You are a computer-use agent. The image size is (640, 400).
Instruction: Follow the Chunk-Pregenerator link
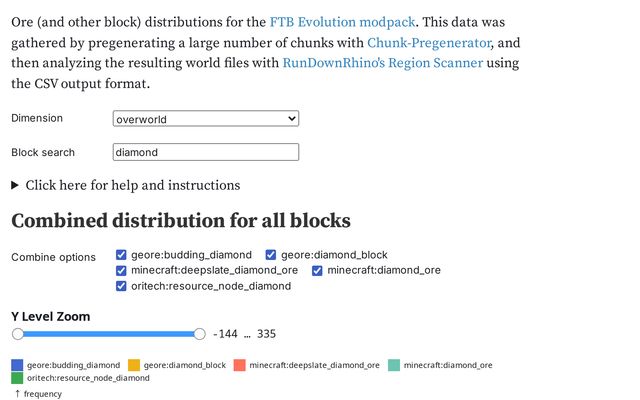[x=429, y=43]
